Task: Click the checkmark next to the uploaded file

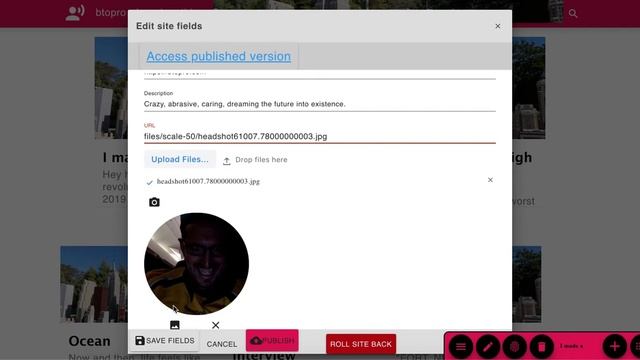Action: [x=149, y=182]
